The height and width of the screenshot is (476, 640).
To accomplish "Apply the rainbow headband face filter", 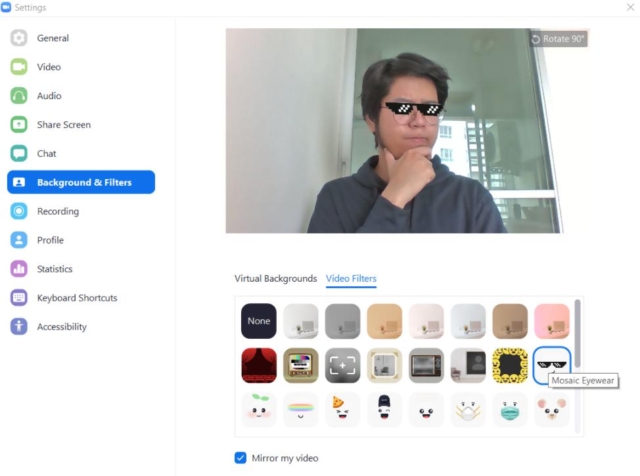I will pyautogui.click(x=301, y=409).
